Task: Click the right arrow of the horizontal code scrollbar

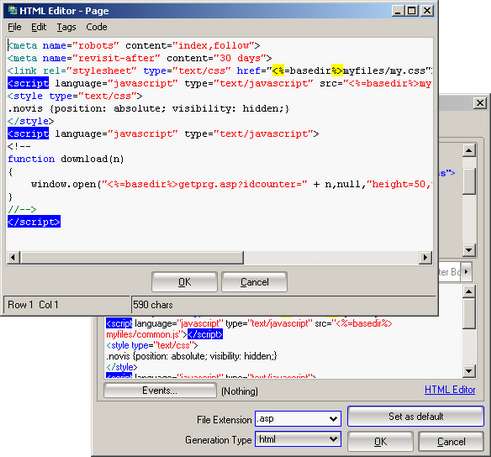Action: 425,257
